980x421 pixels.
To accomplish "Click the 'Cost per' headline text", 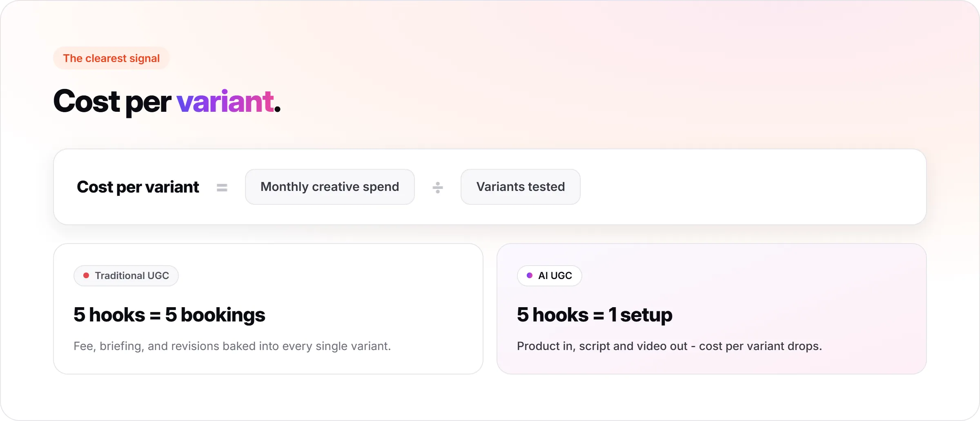I will [112, 102].
